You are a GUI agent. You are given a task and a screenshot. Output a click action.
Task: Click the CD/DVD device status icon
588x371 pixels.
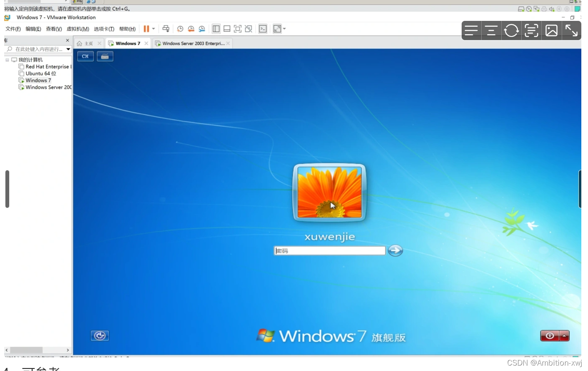(529, 9)
